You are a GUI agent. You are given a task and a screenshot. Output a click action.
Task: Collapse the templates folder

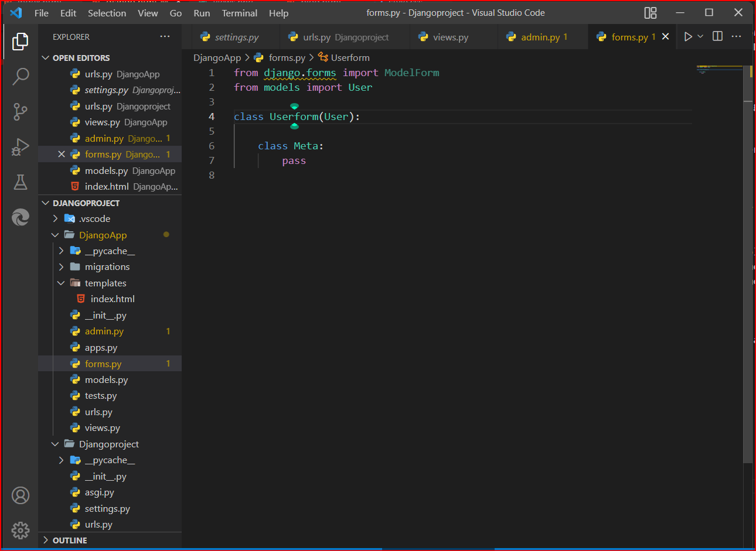coord(110,283)
